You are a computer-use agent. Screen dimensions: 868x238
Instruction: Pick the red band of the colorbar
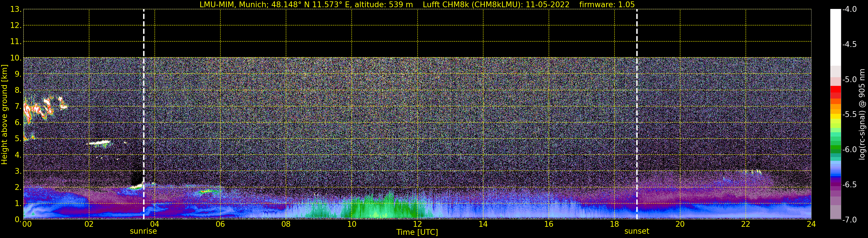(x=835, y=89)
